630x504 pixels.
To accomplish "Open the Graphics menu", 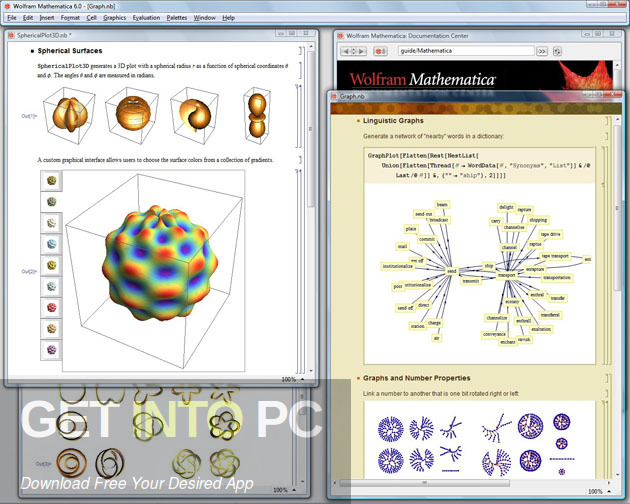I will coord(115,18).
